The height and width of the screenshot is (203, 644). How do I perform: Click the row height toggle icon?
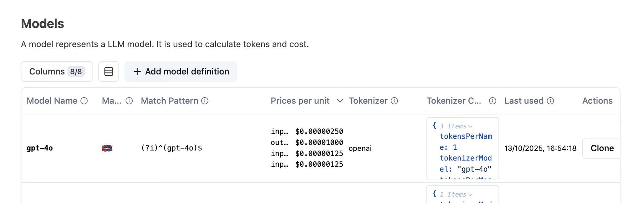(x=108, y=72)
